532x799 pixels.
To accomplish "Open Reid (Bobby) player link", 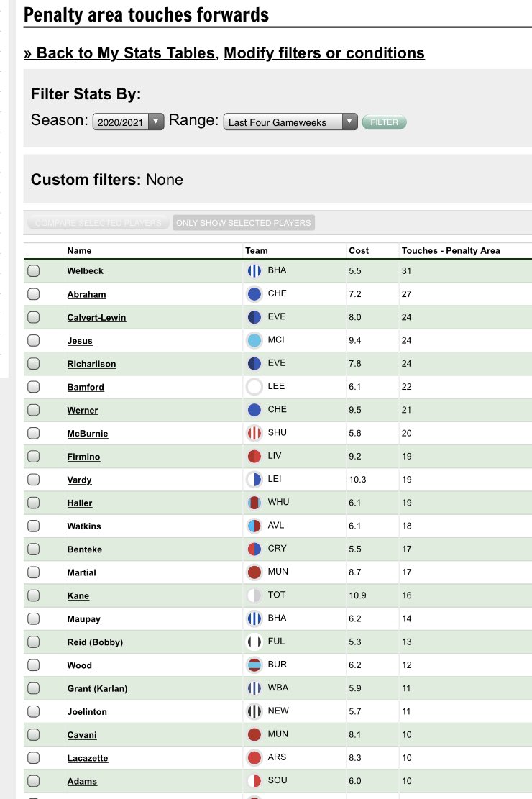I will (x=96, y=642).
